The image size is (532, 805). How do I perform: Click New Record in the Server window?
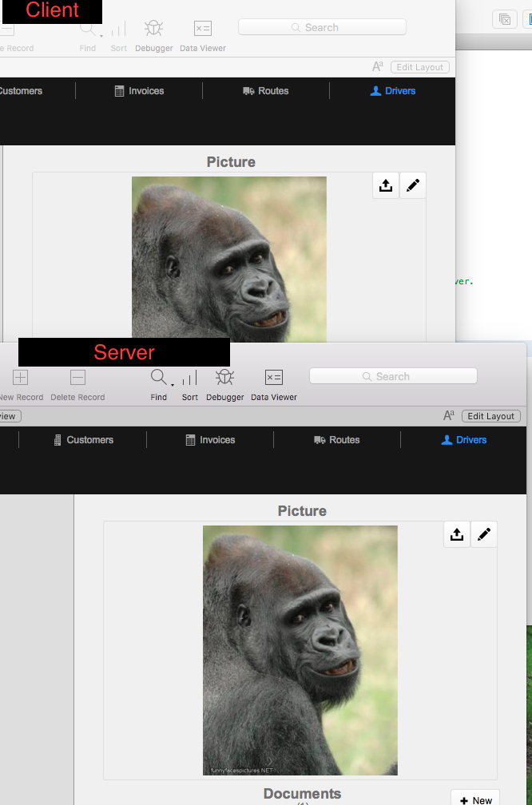21,385
